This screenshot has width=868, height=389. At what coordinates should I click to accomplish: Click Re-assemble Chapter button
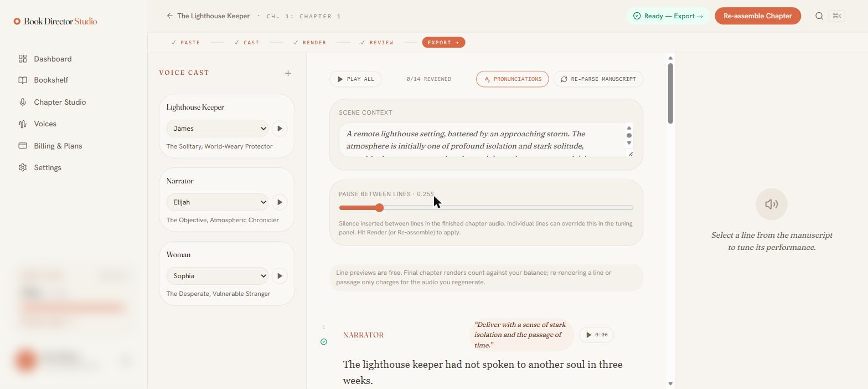click(x=758, y=16)
